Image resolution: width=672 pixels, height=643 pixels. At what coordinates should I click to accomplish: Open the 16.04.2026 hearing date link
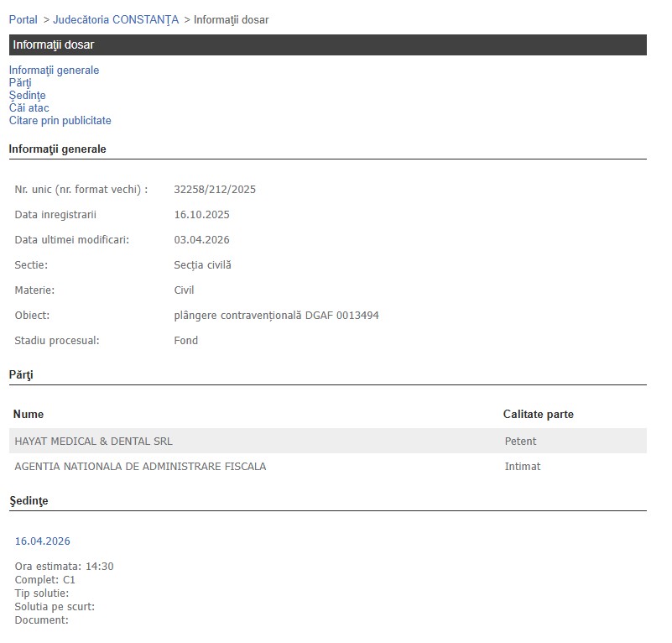point(43,541)
